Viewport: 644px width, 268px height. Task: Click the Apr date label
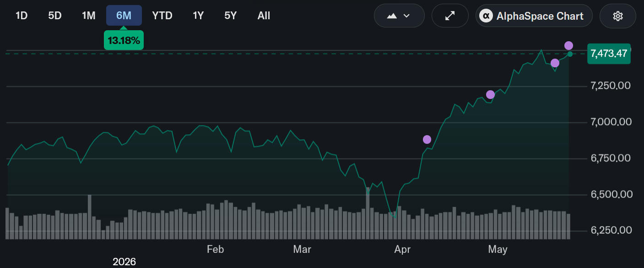[402, 249]
